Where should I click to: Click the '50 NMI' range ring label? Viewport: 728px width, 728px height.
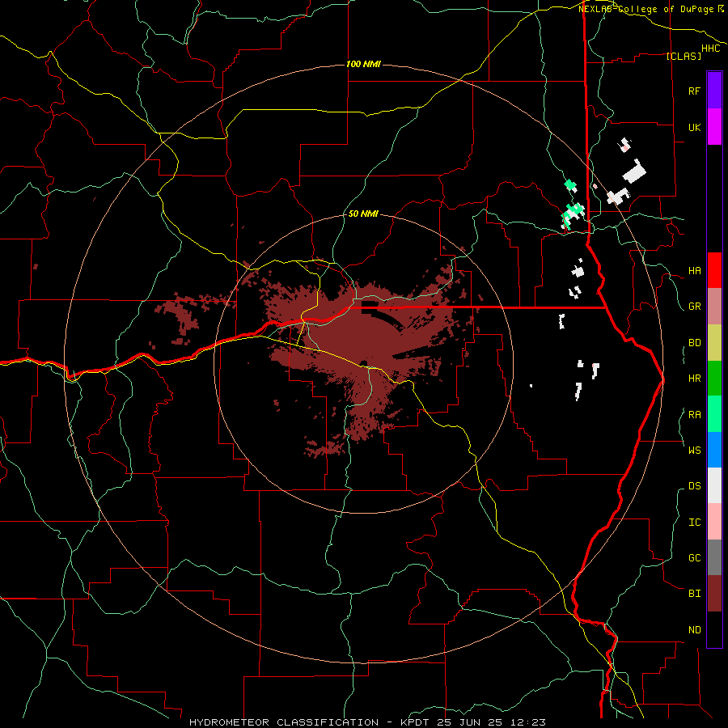363,214
